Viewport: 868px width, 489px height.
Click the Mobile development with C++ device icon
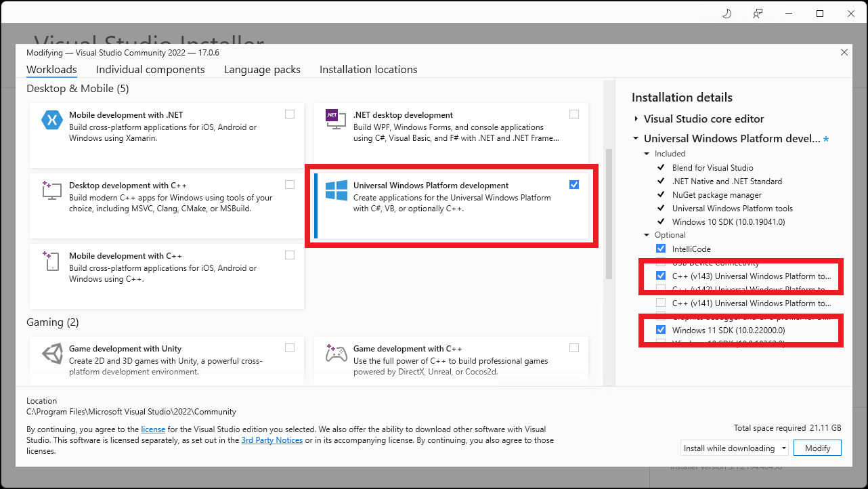pyautogui.click(x=51, y=261)
